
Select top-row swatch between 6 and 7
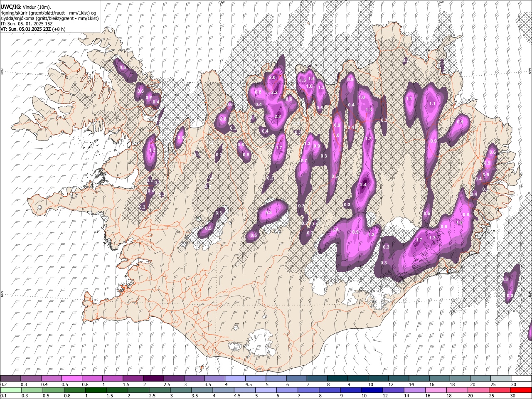click(296, 379)
